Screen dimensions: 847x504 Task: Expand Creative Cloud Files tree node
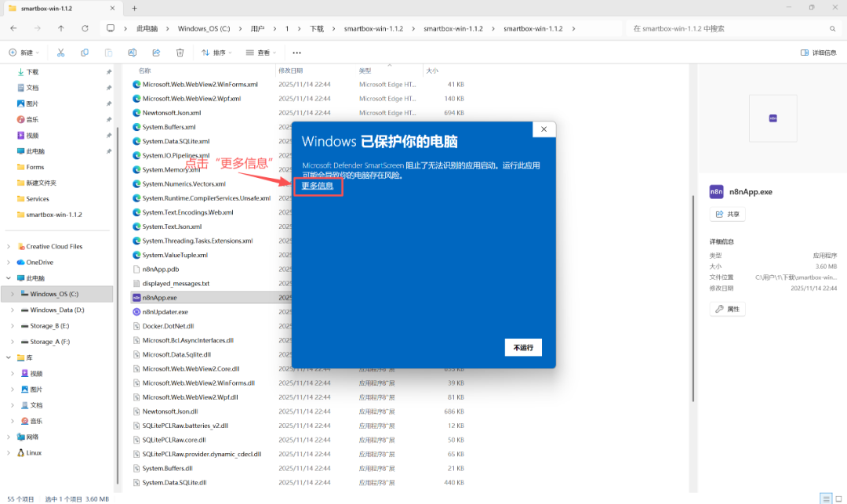pos(9,247)
